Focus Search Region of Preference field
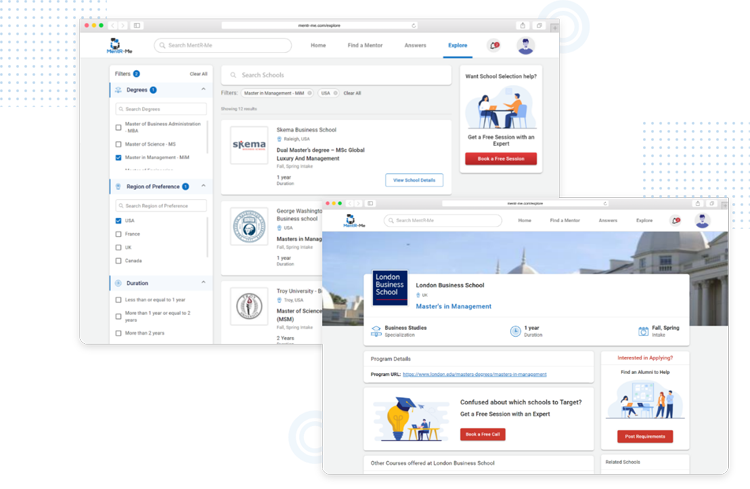750x489 pixels. point(161,206)
